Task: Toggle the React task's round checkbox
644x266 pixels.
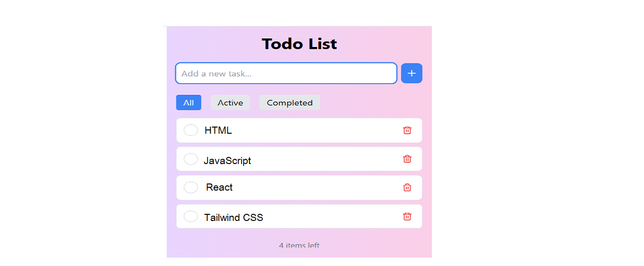Action: coord(190,187)
